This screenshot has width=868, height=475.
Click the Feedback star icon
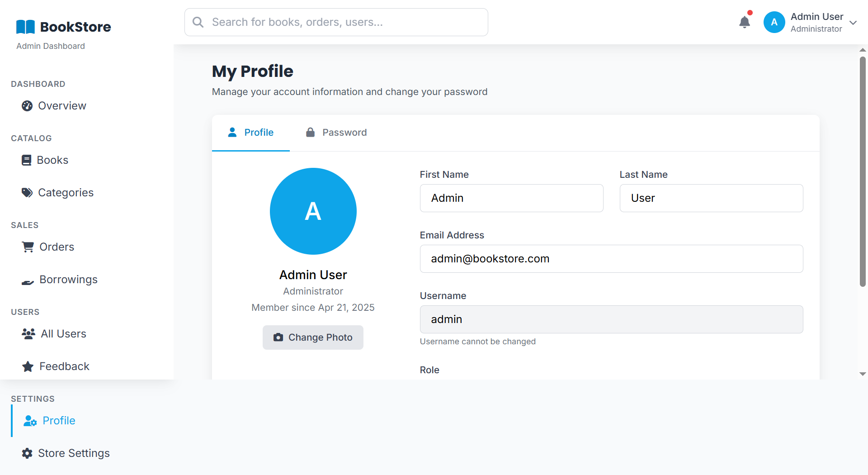coord(28,366)
